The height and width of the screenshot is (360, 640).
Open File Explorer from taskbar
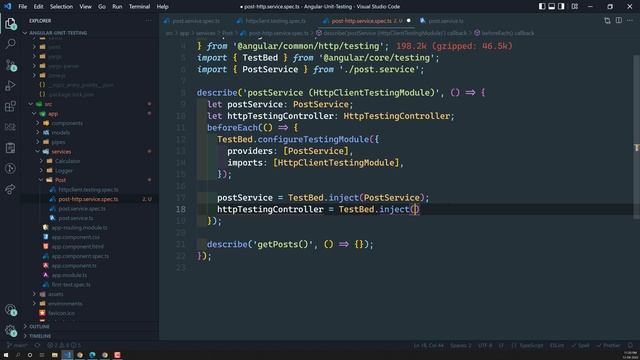point(55,355)
